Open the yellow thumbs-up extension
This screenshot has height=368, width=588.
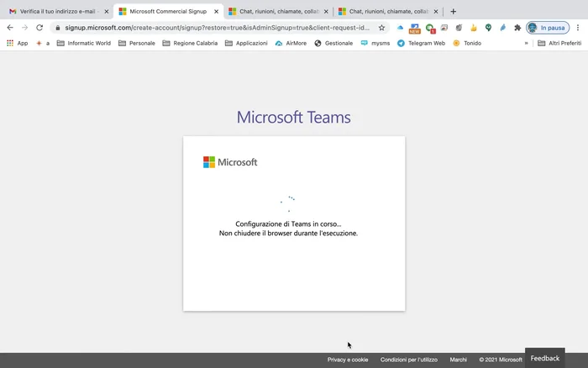coord(474,28)
